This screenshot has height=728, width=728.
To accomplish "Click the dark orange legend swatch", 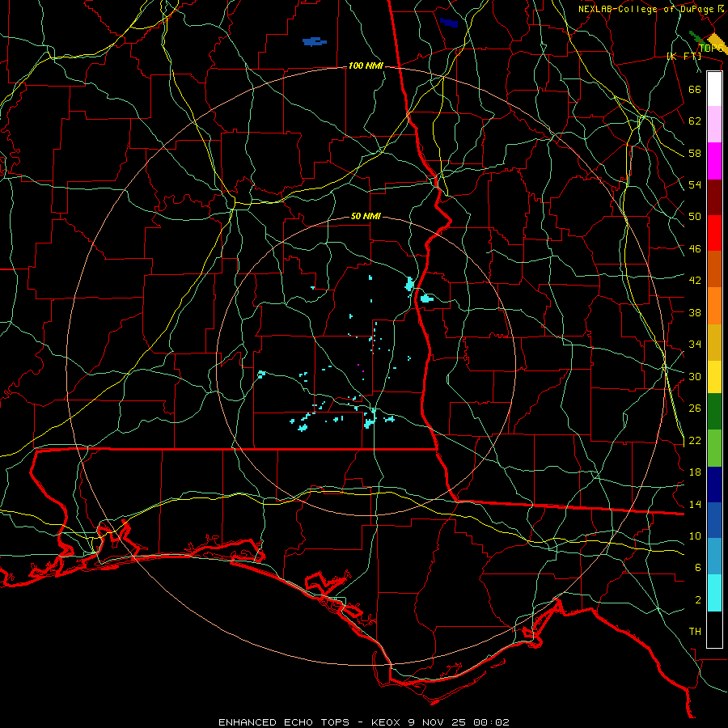I will click(x=714, y=269).
